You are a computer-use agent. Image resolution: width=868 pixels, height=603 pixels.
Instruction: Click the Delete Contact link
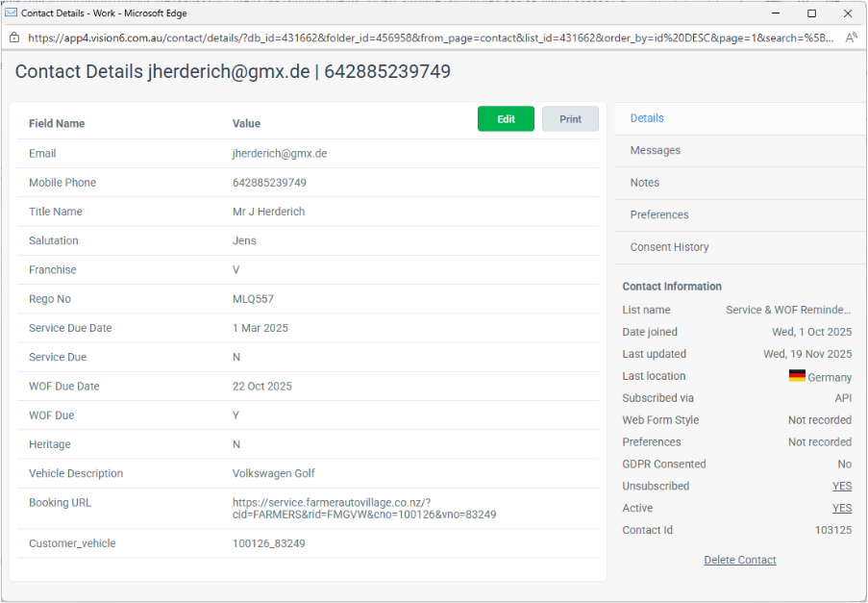tap(739, 560)
